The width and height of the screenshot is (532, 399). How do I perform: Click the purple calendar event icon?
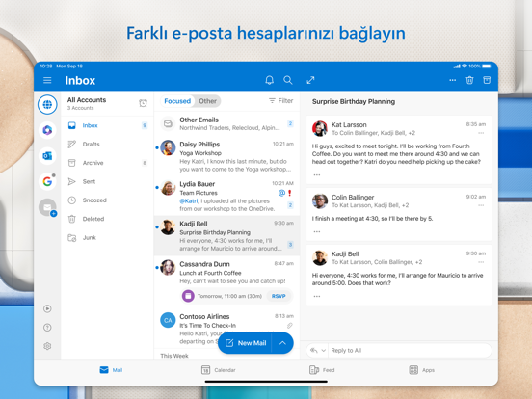point(188,296)
